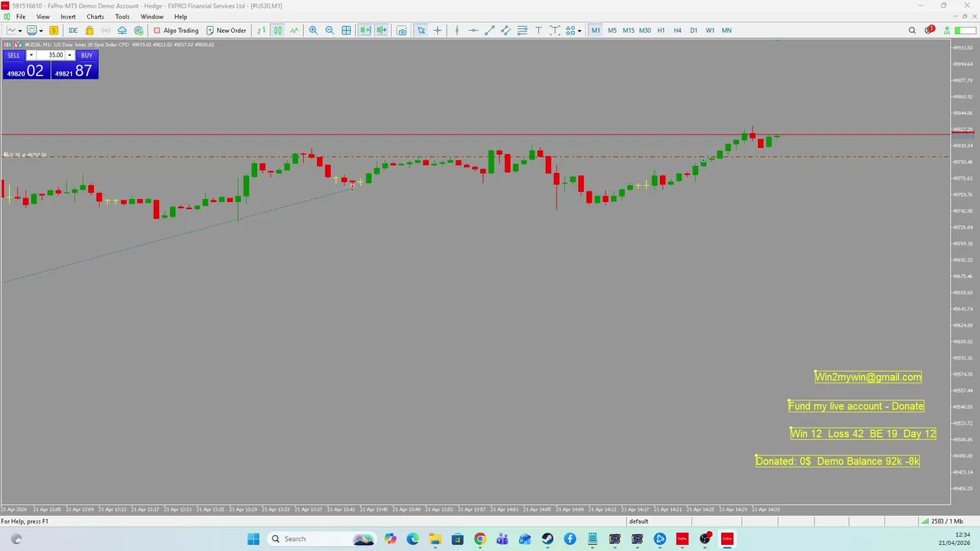
Task: Tile chart windows with the grid icon
Action: [346, 31]
